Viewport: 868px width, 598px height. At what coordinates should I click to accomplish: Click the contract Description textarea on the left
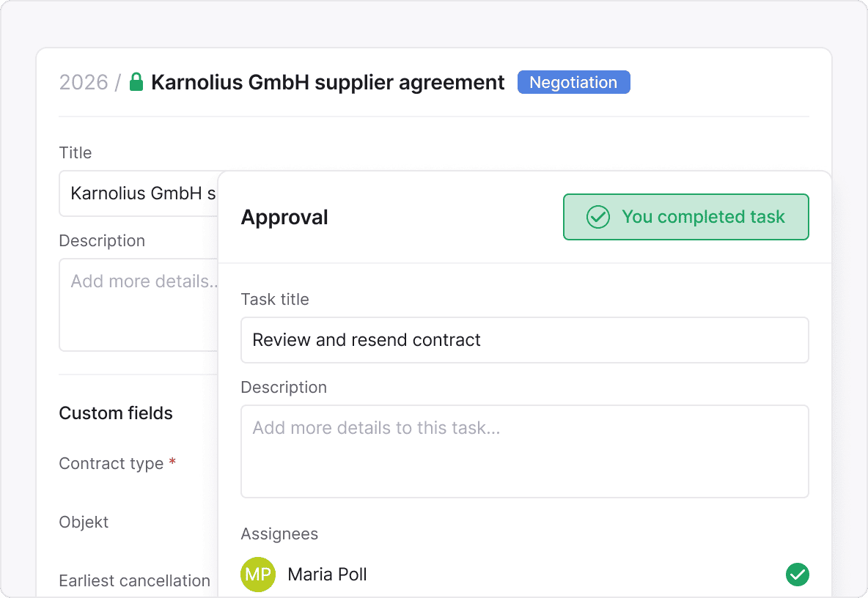[139, 304]
